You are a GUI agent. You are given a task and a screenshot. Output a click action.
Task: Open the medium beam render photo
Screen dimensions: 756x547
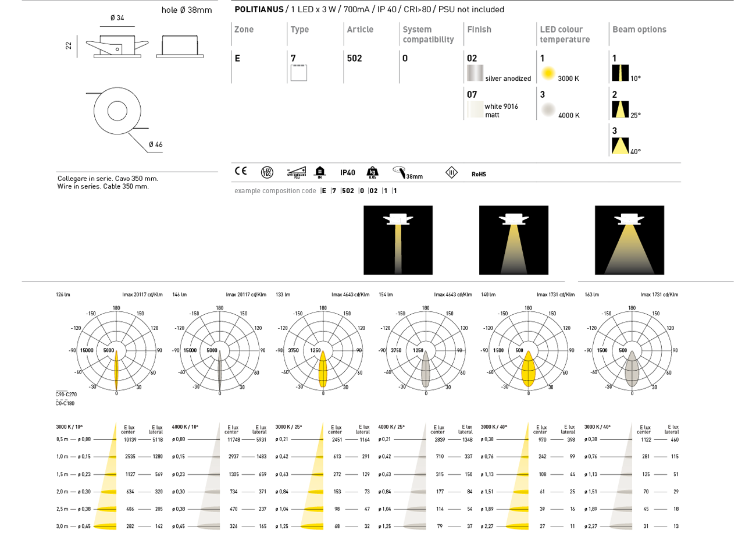(x=513, y=240)
